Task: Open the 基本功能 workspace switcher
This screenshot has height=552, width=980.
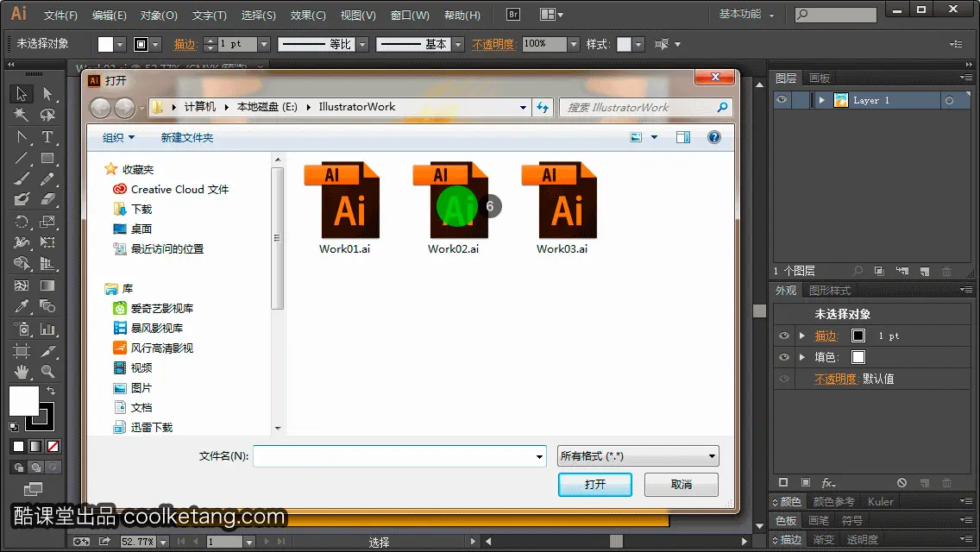Action: [745, 15]
